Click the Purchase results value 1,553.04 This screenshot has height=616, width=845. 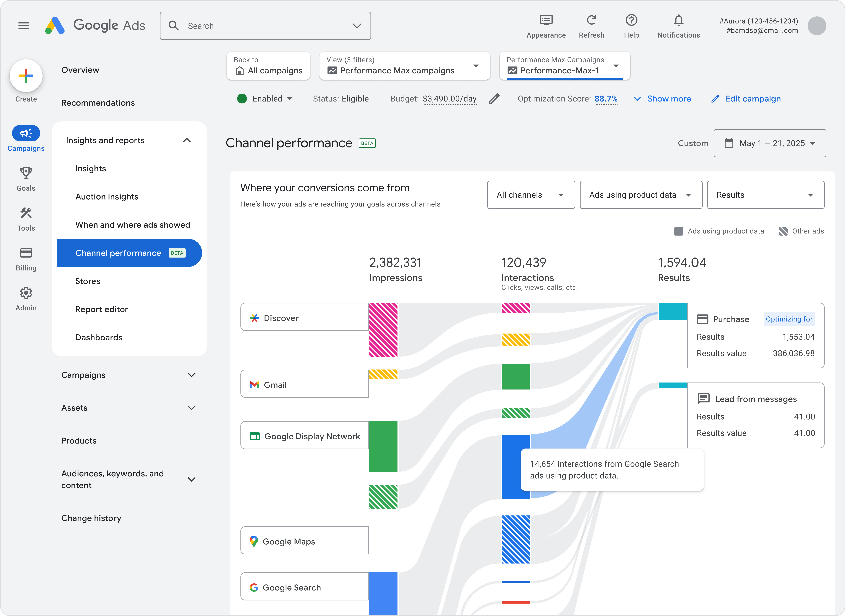click(x=798, y=337)
